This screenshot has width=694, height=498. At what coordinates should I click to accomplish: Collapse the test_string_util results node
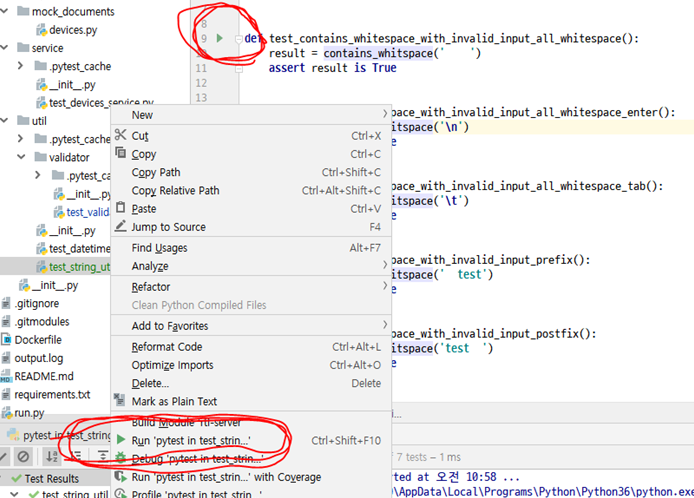click(14, 493)
